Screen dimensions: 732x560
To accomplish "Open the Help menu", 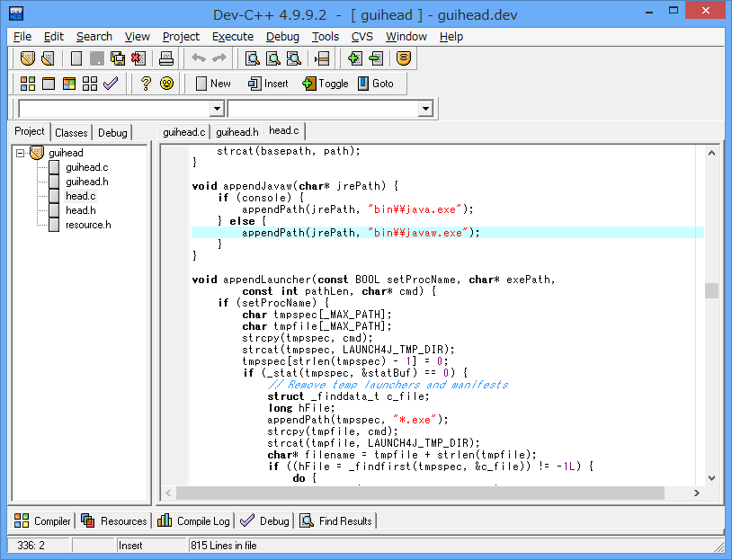I will [451, 36].
